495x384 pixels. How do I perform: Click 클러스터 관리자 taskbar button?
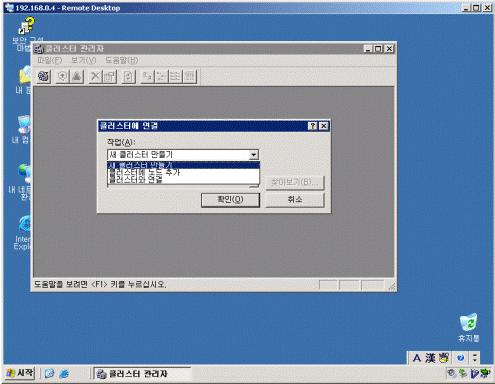point(142,374)
